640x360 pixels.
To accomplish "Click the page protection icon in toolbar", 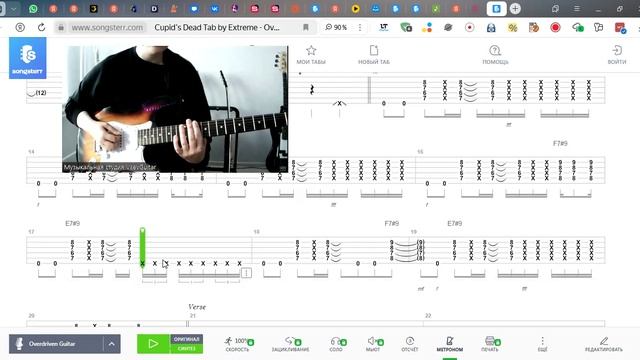I will tap(20, 27).
